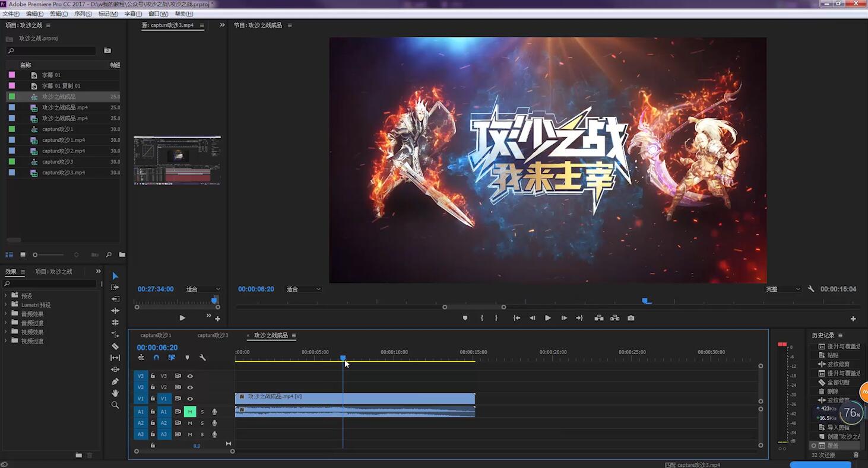Unmute track A1 with the green M button
The width and height of the screenshot is (868, 468).
point(190,412)
